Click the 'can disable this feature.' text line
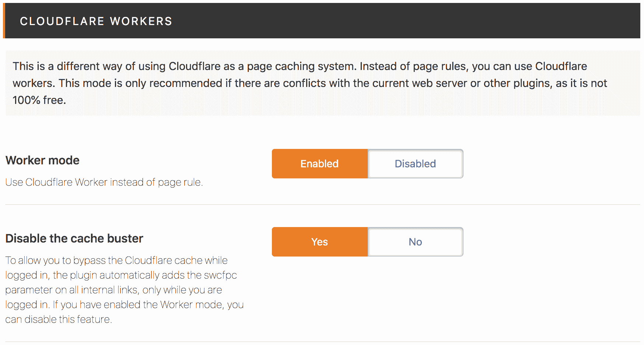644x345 pixels. [x=59, y=319]
